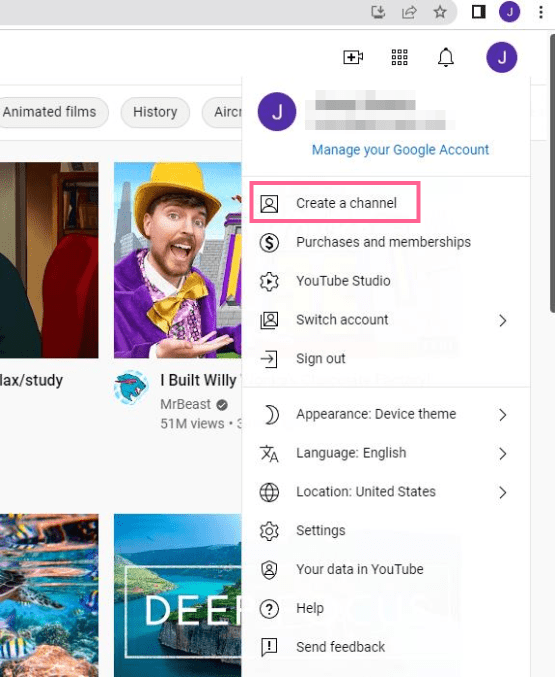Viewport: 555px width, 677px height.
Task: Expand Language: English chevron
Action: point(502,453)
